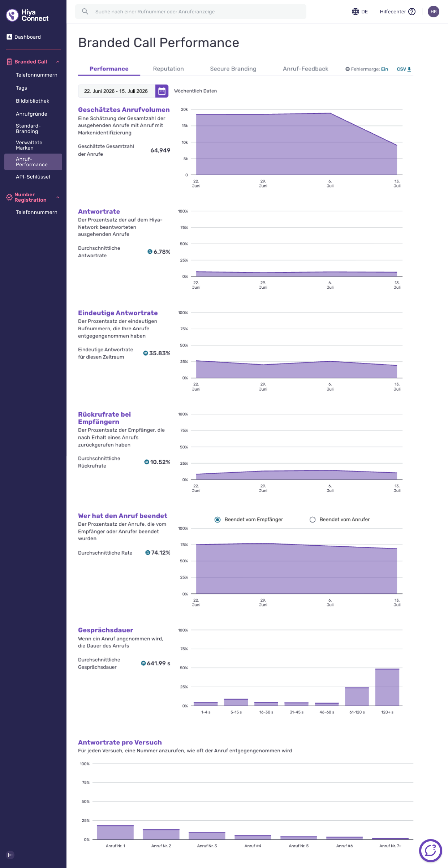Click the Hiya Connect logo
This screenshot has width=448, height=868.
27,15
